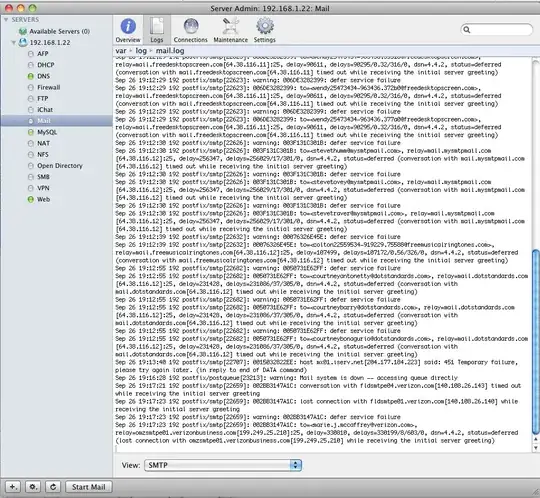This screenshot has height=498, width=540.
Task: Open the SMTP View dropdown
Action: tap(223, 465)
